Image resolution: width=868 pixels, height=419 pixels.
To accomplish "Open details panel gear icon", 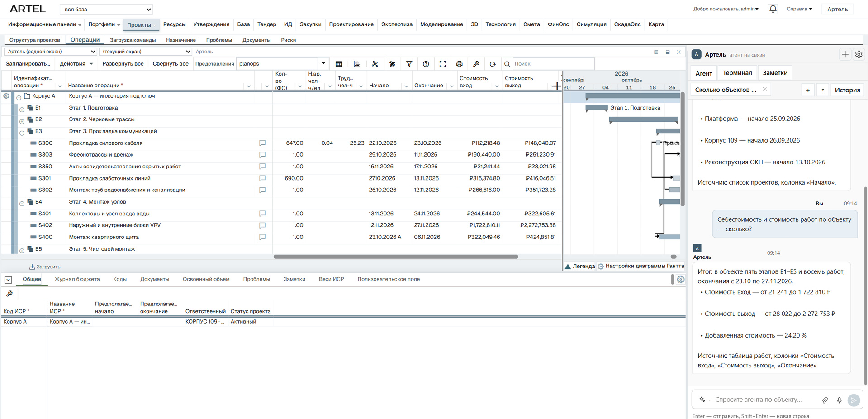I will [x=680, y=280].
